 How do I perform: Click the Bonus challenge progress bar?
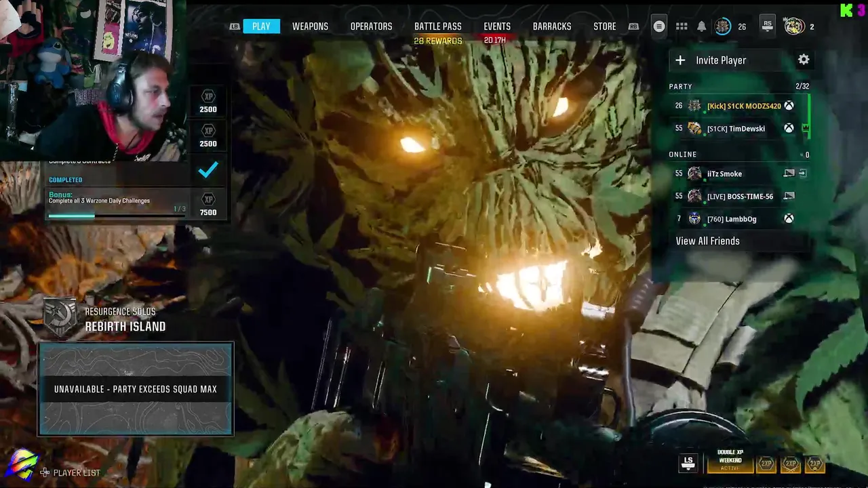tap(117, 216)
